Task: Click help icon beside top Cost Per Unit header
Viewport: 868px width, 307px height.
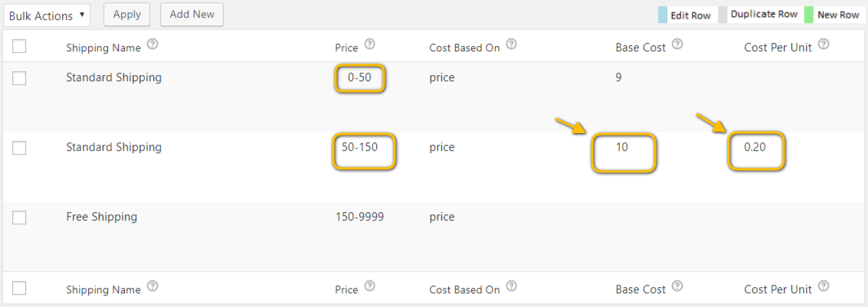Action: (824, 44)
